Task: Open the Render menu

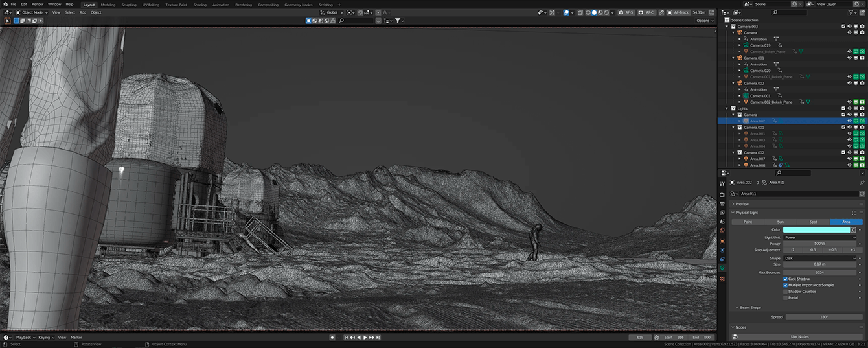Action: pos(38,4)
